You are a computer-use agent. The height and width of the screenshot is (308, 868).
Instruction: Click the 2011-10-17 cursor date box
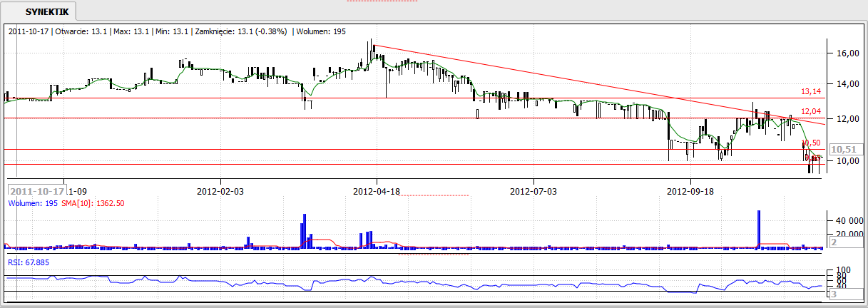36,191
